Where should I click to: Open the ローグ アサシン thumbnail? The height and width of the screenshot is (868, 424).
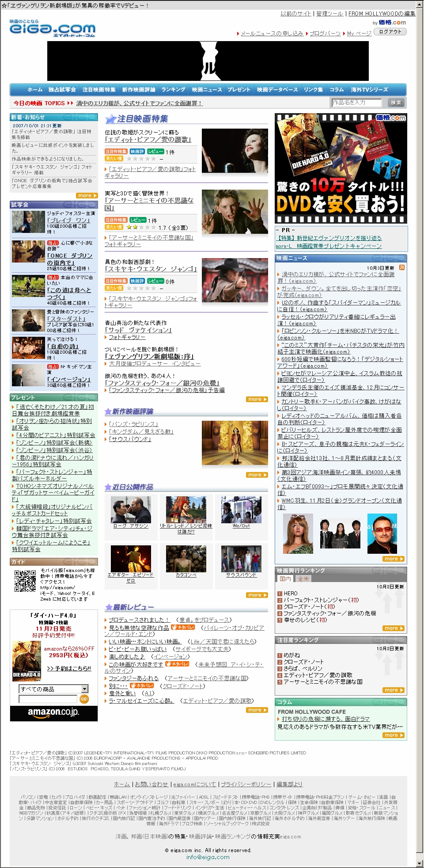tap(131, 510)
